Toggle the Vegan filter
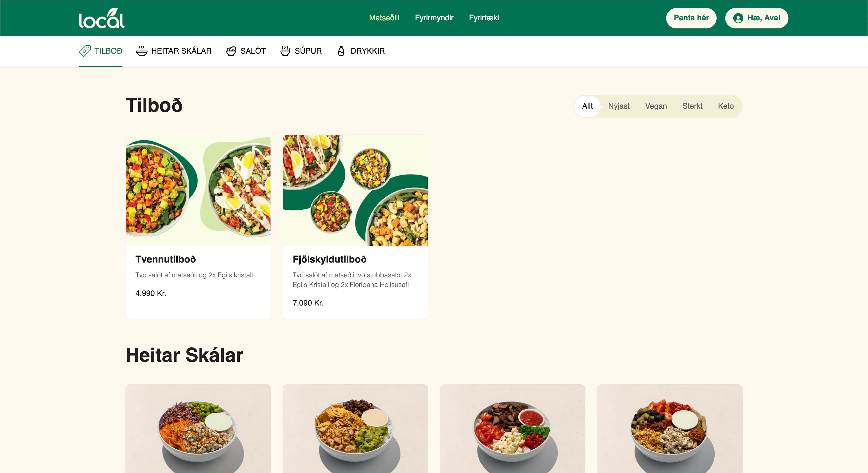Image resolution: width=868 pixels, height=473 pixels. pyautogui.click(x=656, y=106)
